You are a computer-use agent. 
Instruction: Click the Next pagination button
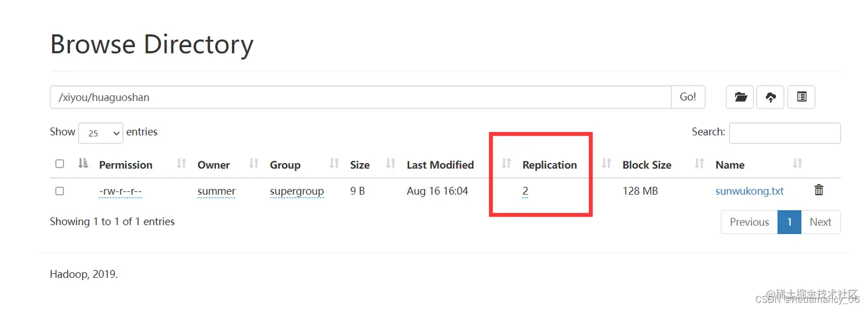click(820, 222)
